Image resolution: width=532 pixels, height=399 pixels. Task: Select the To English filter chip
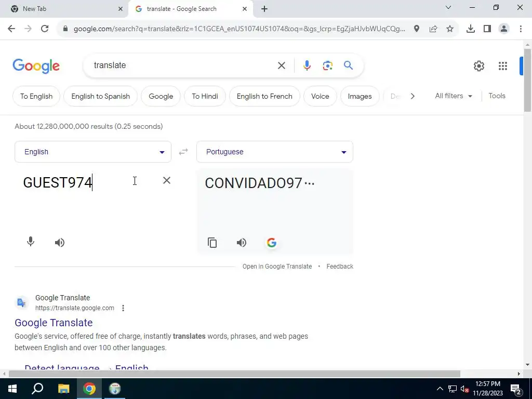pos(36,96)
